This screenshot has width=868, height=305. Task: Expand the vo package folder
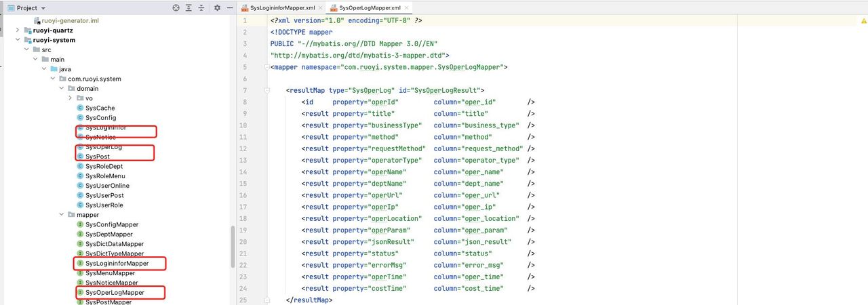(x=71, y=98)
